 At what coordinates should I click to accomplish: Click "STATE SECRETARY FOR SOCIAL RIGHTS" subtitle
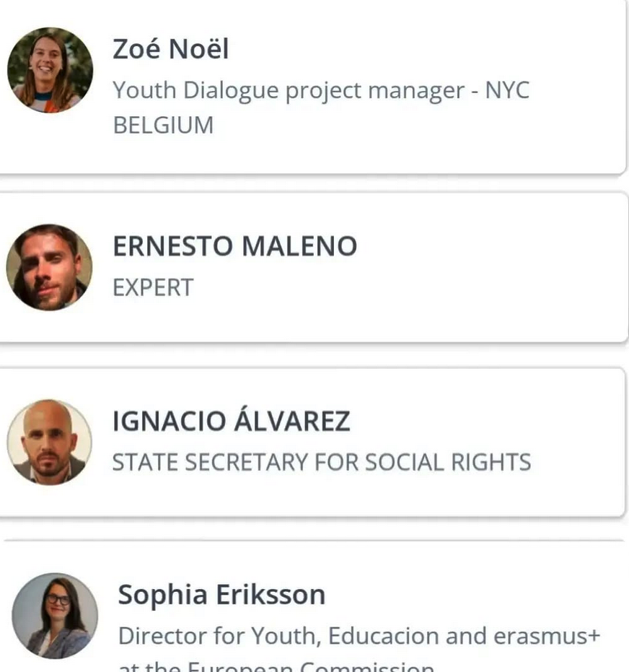321,461
